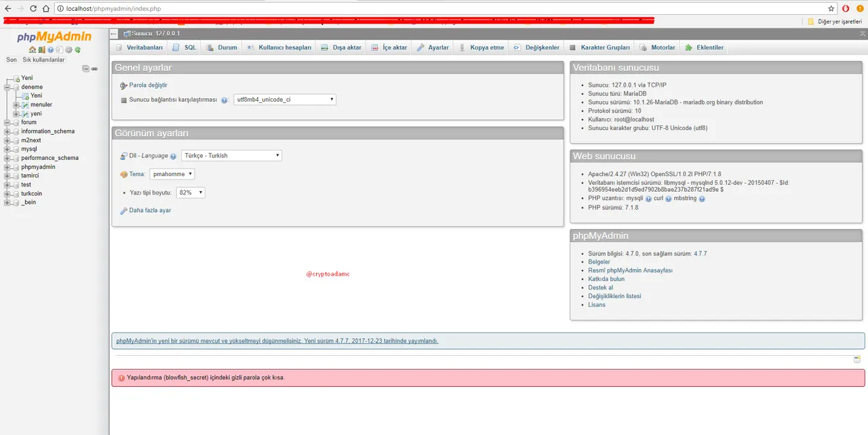Open the console icon above the error box
This screenshot has height=435, width=868.
pyautogui.click(x=857, y=359)
